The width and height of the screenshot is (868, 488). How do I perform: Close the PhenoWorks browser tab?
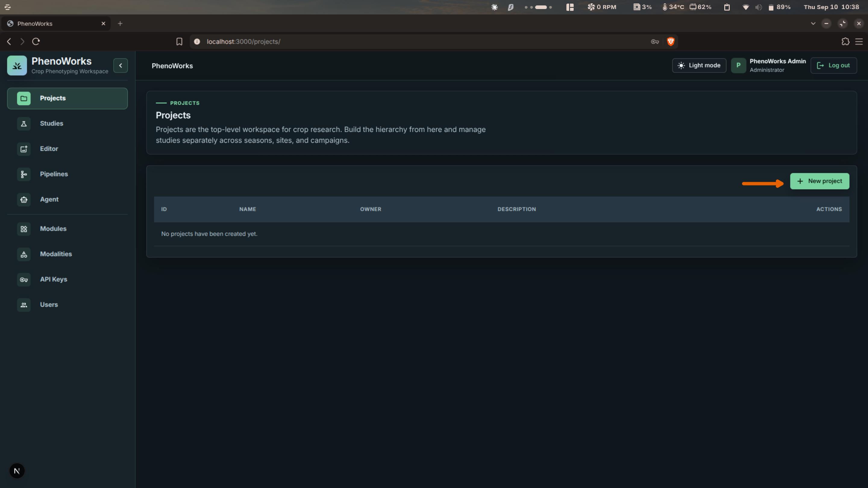click(x=103, y=23)
